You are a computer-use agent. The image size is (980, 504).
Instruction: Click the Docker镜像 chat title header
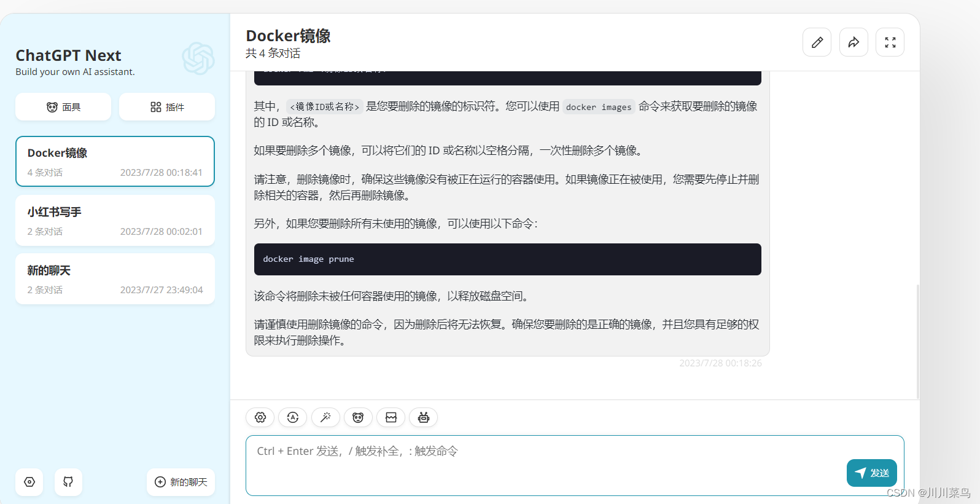coord(288,36)
